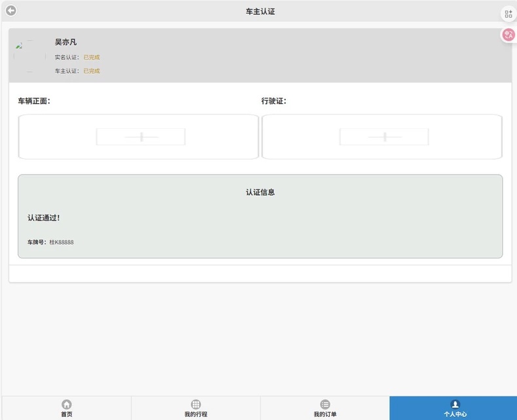Screen dimensions: 517x420
Task: Go to the 我的订单 tab
Action: coord(325,408)
